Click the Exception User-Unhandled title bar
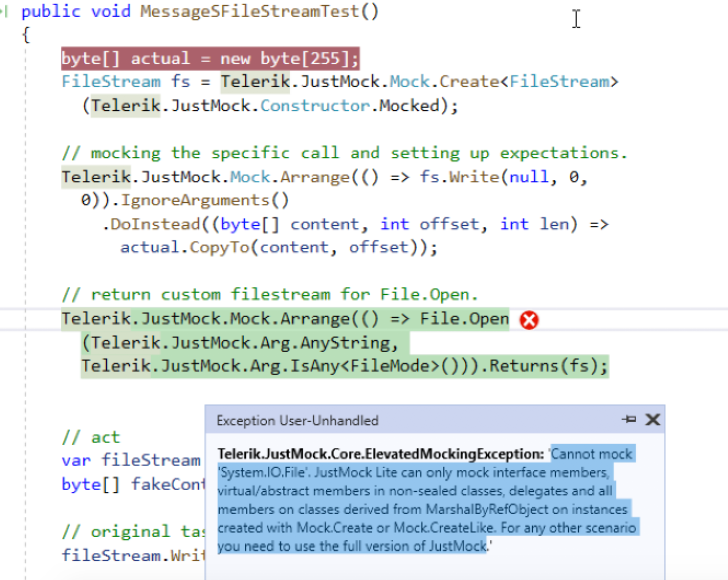Image resolution: width=728 pixels, height=580 pixels. tap(367, 420)
